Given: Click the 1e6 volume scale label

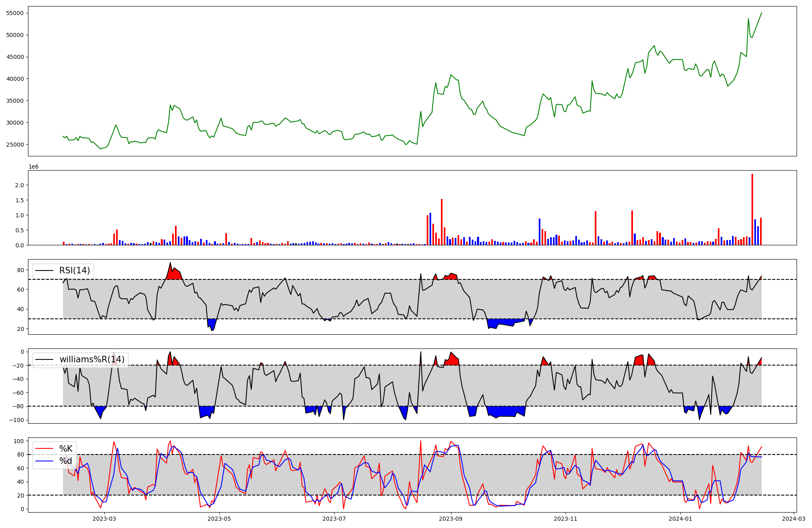Looking at the screenshot, I should pyautogui.click(x=33, y=167).
